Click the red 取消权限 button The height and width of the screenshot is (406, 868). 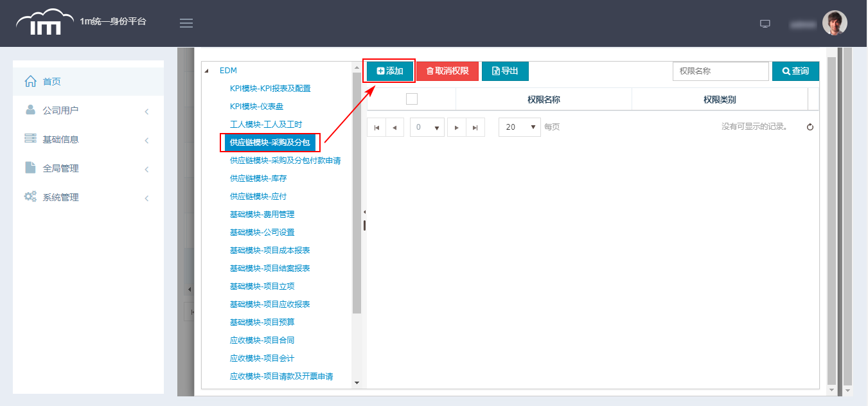tap(447, 71)
